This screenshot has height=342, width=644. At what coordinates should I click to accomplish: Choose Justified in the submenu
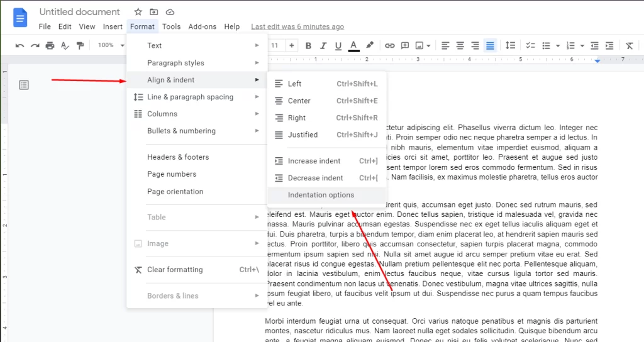(x=327, y=135)
